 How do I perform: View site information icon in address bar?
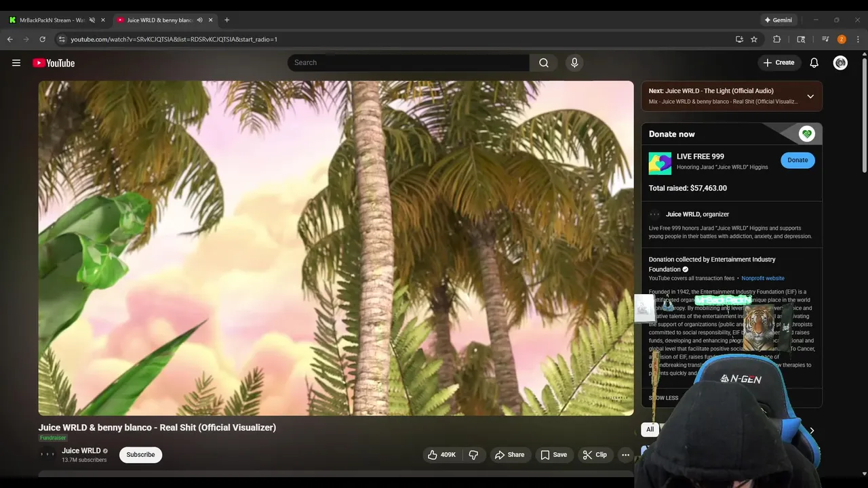tap(62, 39)
